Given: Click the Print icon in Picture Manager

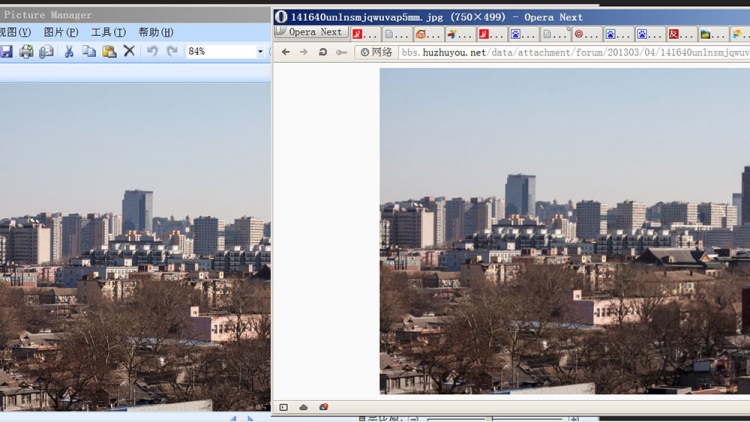Looking at the screenshot, I should (26, 51).
